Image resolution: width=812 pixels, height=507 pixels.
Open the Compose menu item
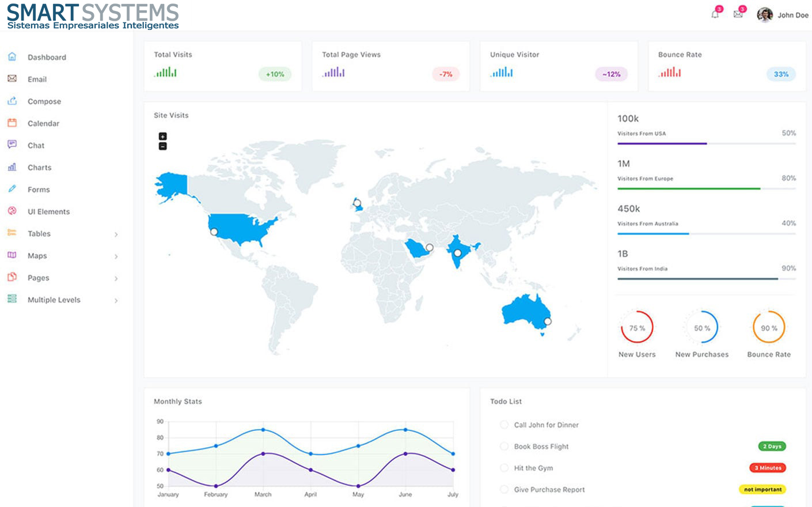(44, 101)
